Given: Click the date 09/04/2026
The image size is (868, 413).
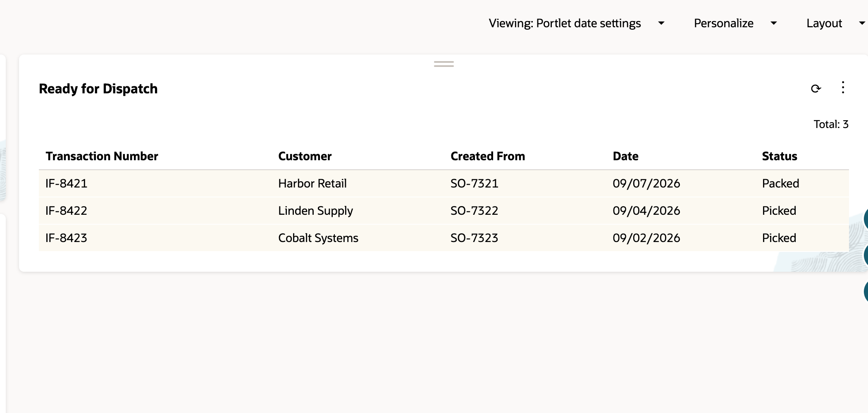Looking at the screenshot, I should [646, 211].
